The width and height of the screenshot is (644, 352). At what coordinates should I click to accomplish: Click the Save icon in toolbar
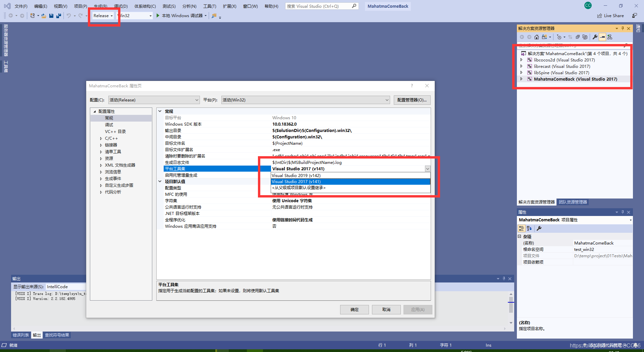tap(51, 15)
